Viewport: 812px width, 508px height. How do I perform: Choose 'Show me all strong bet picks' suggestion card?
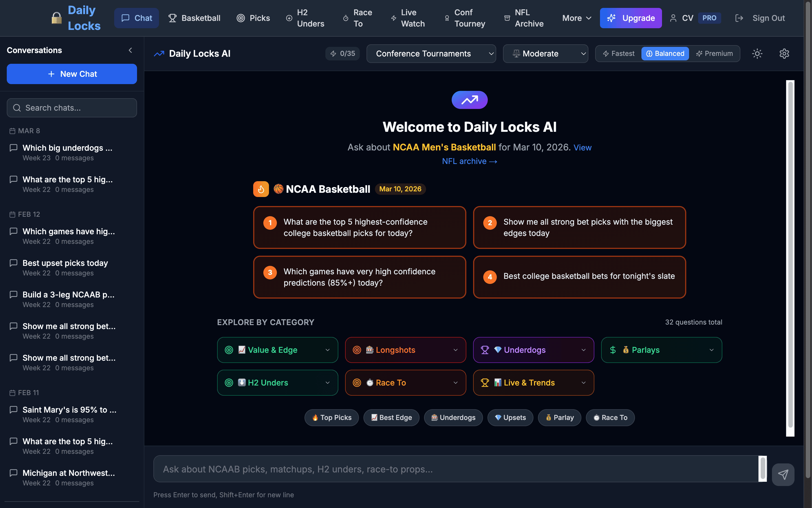coord(579,227)
